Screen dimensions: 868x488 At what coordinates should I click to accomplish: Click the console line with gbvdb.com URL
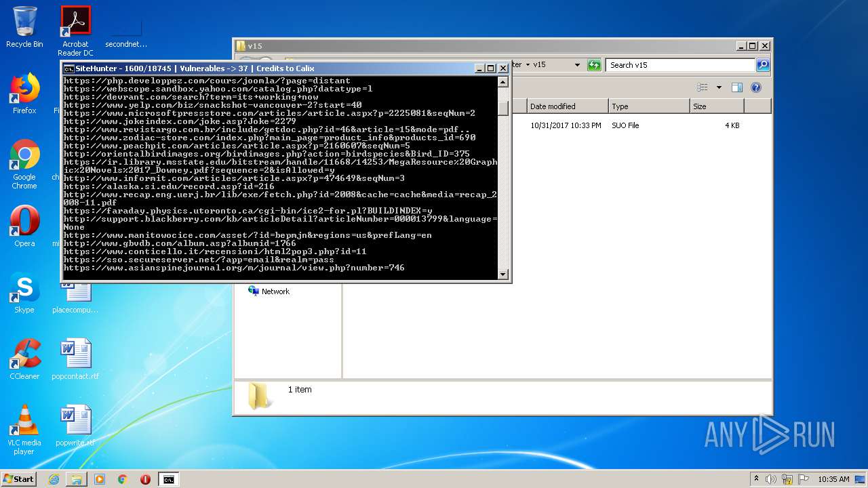(180, 243)
